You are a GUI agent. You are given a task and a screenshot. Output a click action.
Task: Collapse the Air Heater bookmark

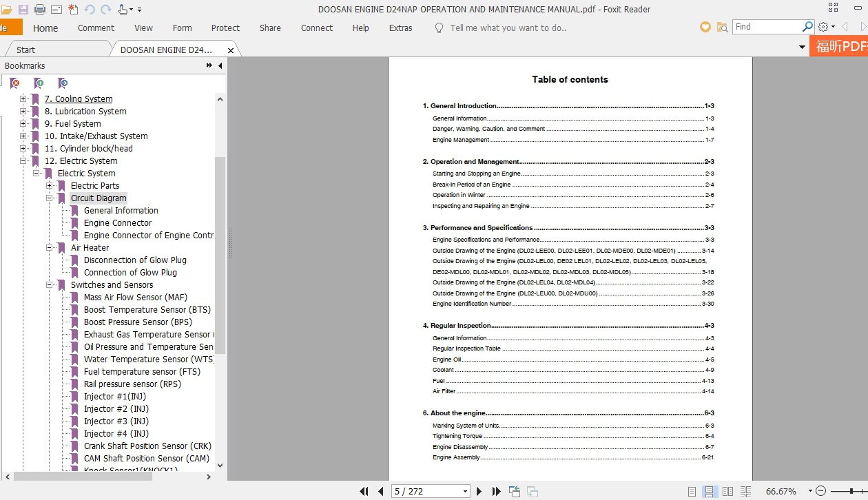pos(49,248)
